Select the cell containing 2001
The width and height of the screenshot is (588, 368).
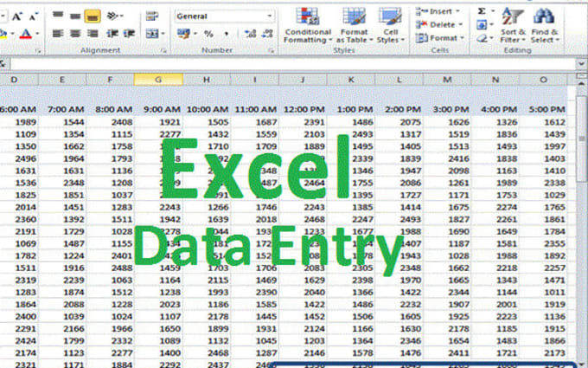click(x=495, y=304)
